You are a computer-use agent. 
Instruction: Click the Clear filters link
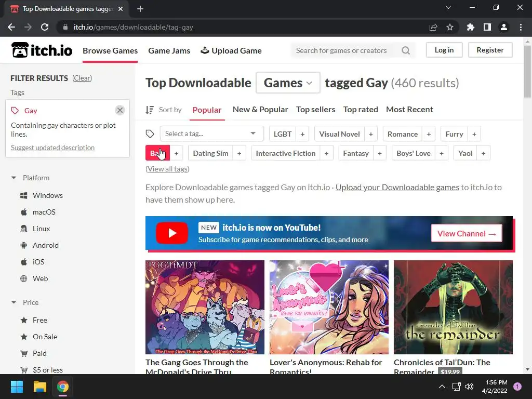[x=82, y=78]
